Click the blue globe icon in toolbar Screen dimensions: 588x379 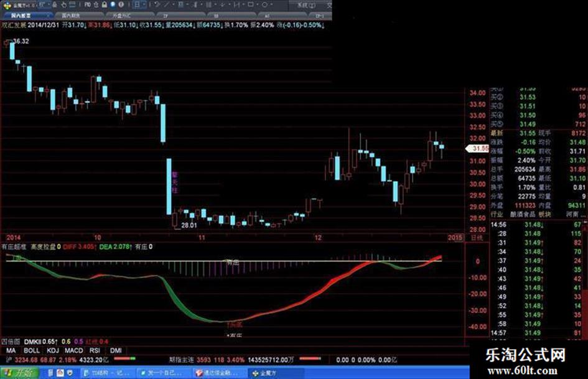point(113,4)
